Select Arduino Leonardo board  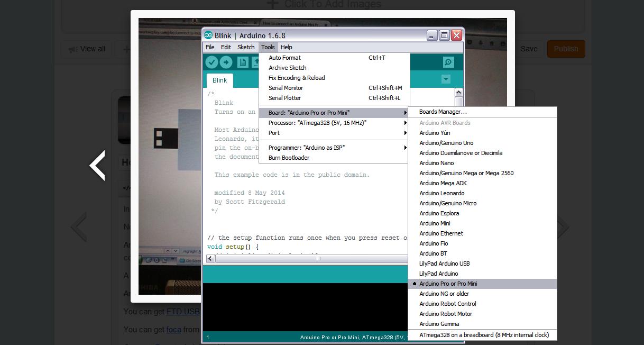482,193
